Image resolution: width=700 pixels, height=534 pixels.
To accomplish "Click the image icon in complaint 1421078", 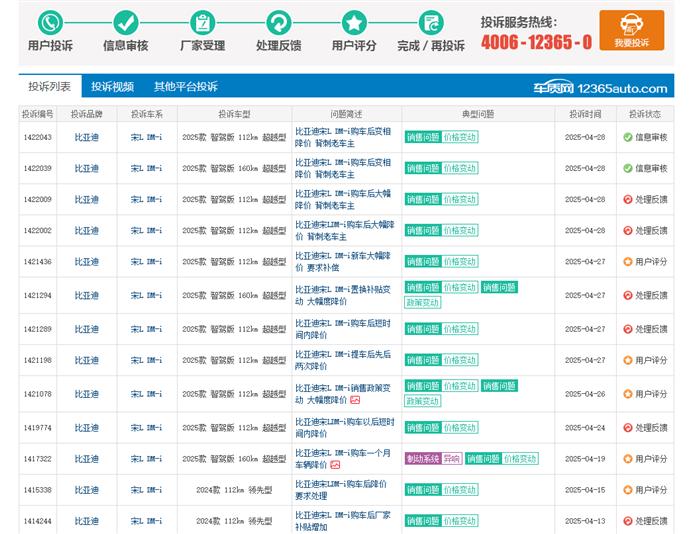I will coord(355,400).
